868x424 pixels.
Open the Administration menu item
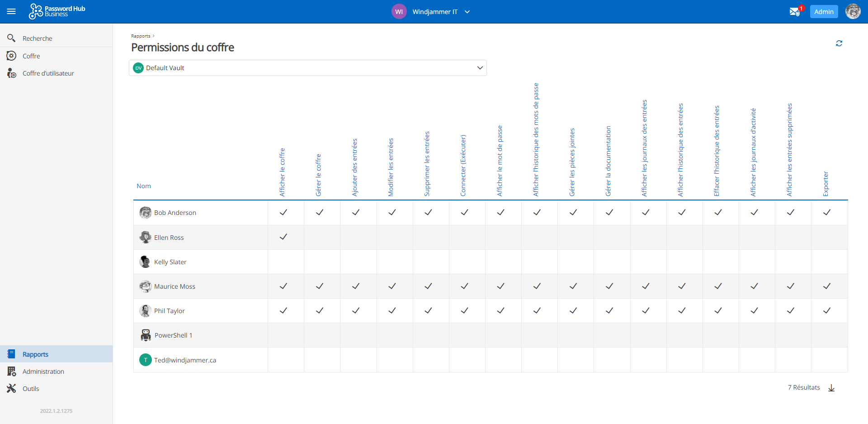coord(43,372)
